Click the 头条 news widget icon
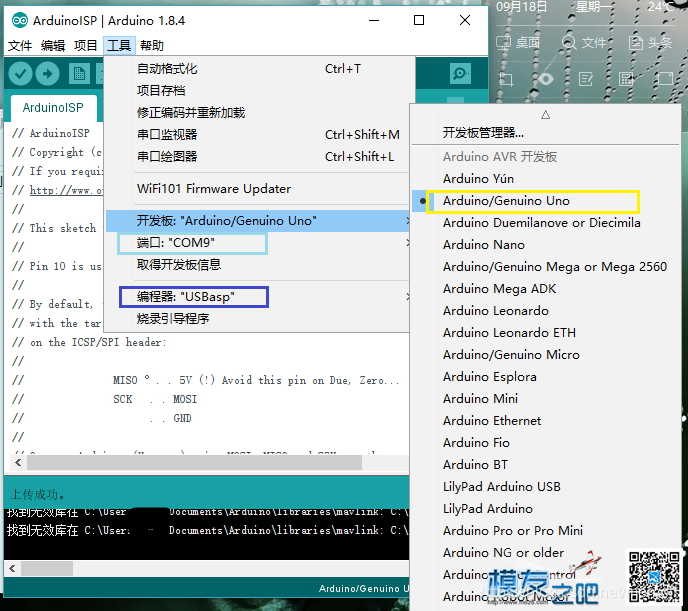Viewport: 688px width, 611px height. [635, 43]
